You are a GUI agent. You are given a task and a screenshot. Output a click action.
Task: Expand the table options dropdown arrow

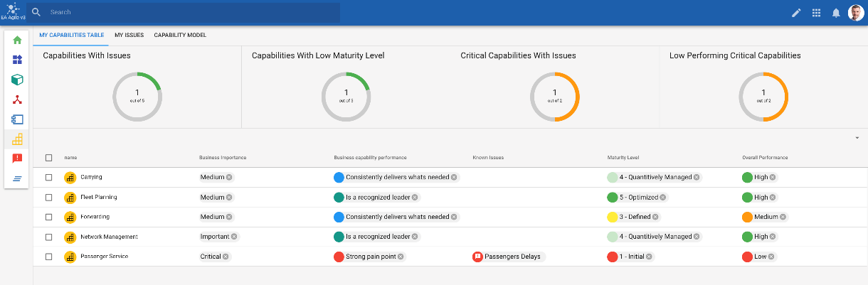(x=857, y=138)
